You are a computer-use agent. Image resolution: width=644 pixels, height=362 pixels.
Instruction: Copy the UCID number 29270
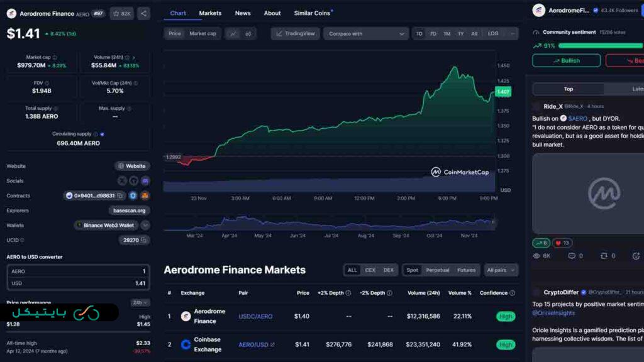click(144, 240)
